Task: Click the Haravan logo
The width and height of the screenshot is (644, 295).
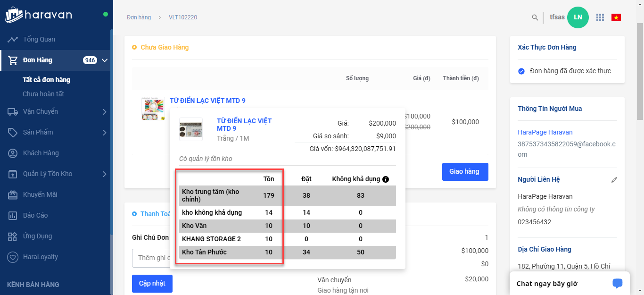Action: coord(39,15)
